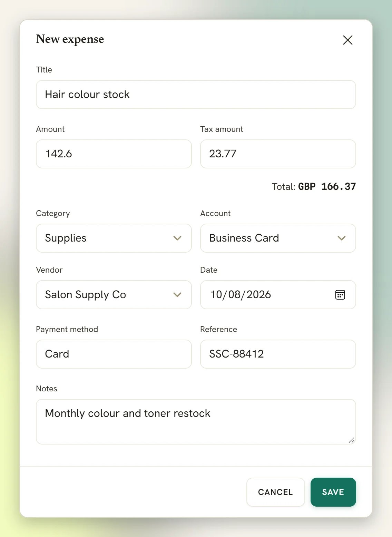The width and height of the screenshot is (392, 537).
Task: Open the Category dropdown showing Supplies
Action: (114, 238)
